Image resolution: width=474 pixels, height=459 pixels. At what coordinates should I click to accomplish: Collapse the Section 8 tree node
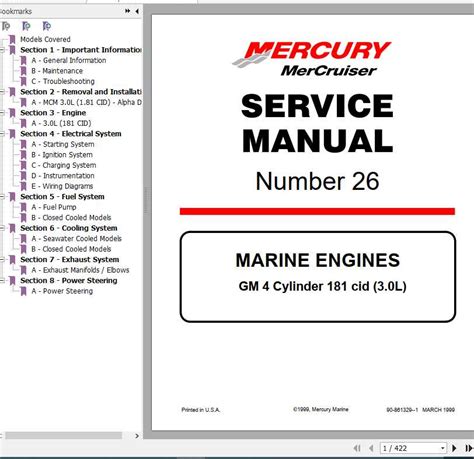click(x=2, y=281)
